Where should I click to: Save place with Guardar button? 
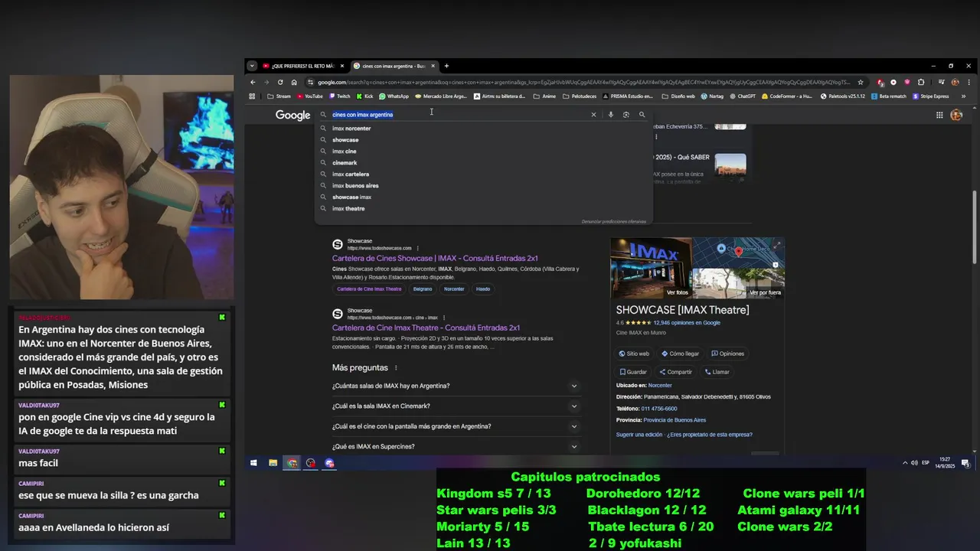[633, 372]
